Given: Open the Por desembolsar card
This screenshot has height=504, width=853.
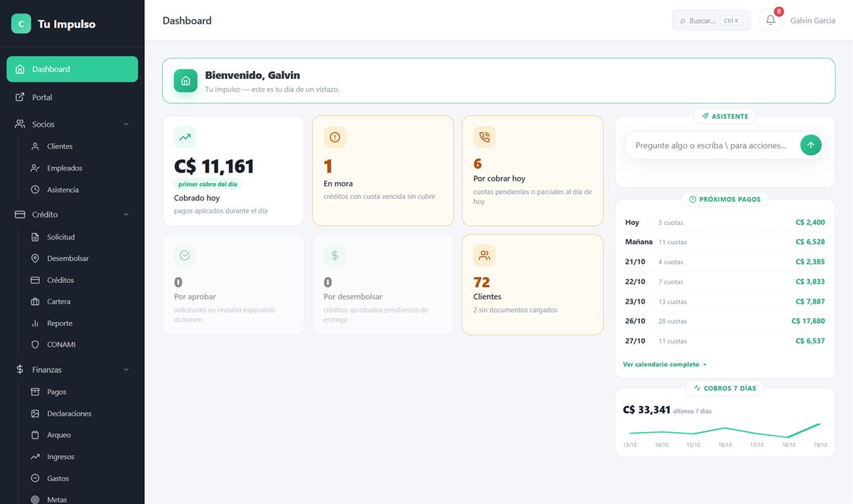Looking at the screenshot, I should (382, 285).
